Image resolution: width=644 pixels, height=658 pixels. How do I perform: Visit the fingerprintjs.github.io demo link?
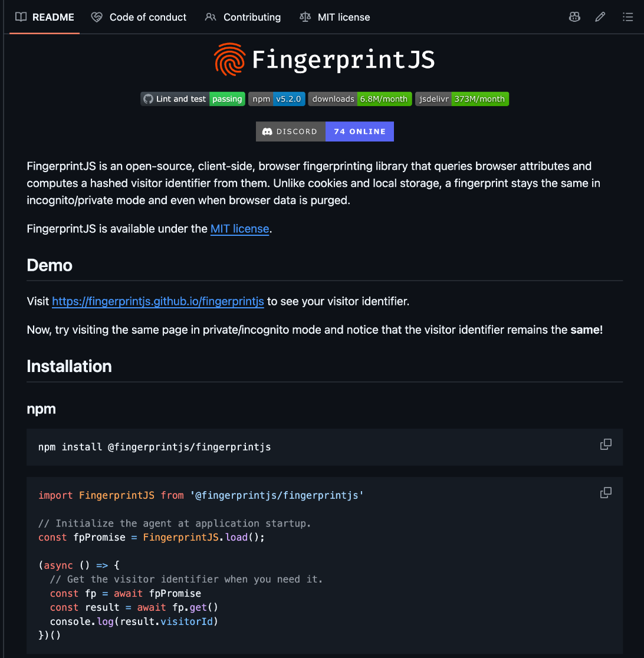(x=158, y=301)
